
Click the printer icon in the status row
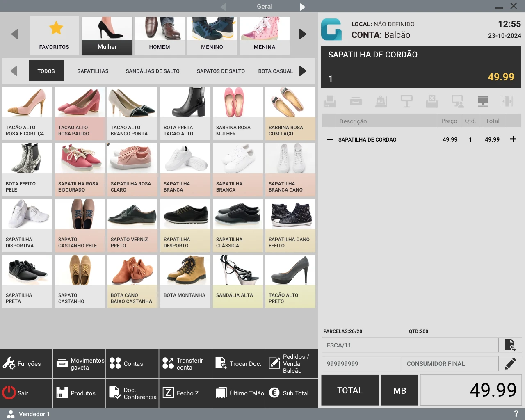(x=330, y=101)
